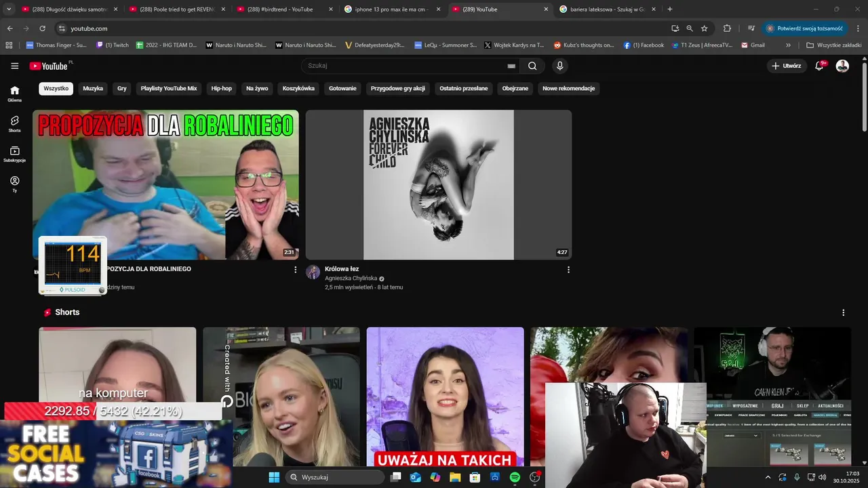Screen dimensions: 868x488
Task: Open the Windows Start menu
Action: (x=274, y=477)
